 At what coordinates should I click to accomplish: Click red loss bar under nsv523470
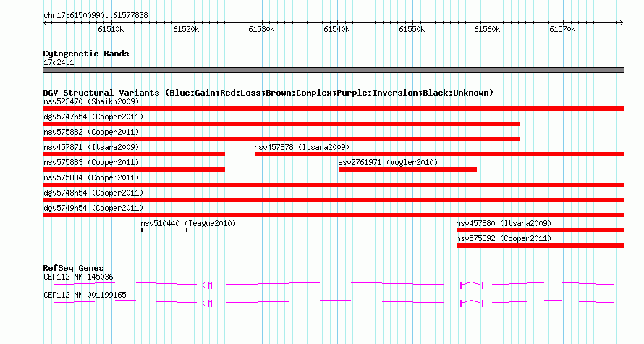tap(334, 109)
